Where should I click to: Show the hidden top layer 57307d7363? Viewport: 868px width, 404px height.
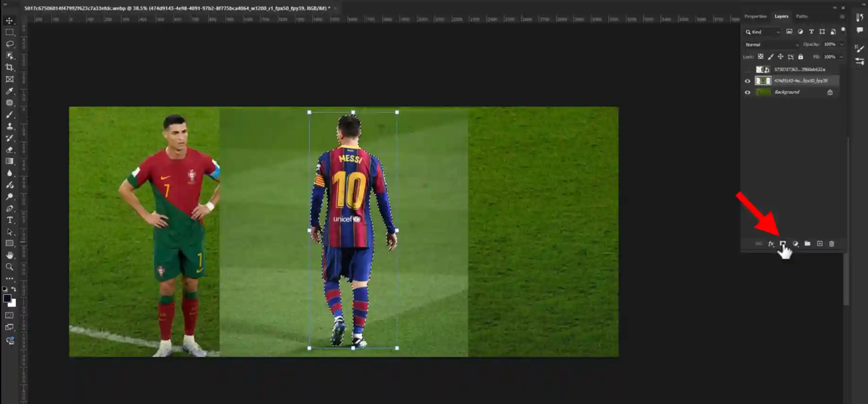point(748,69)
